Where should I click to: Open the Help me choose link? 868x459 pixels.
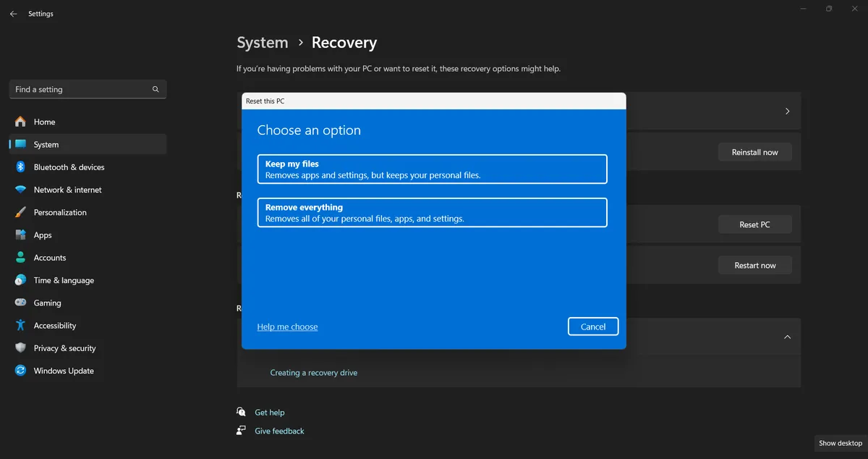point(287,327)
